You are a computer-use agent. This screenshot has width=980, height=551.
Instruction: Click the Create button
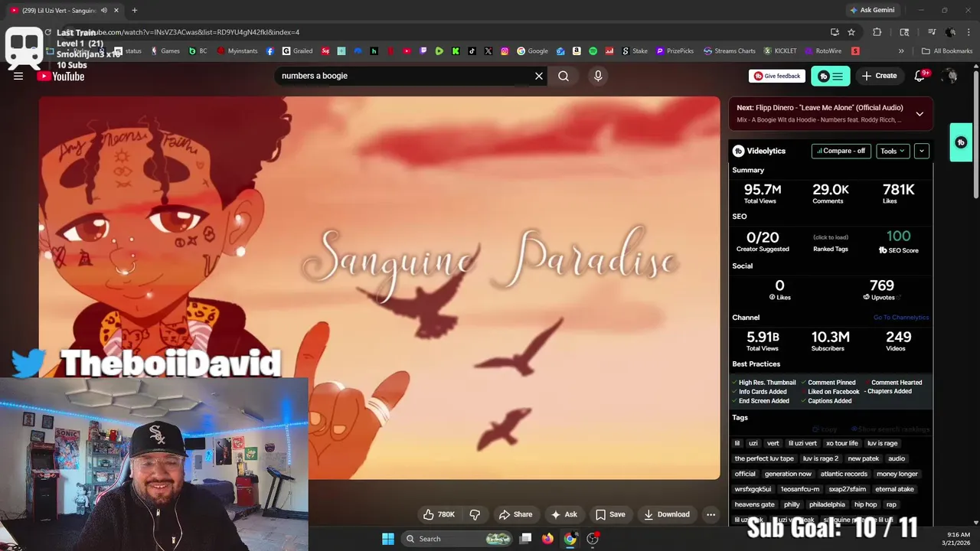click(x=879, y=76)
